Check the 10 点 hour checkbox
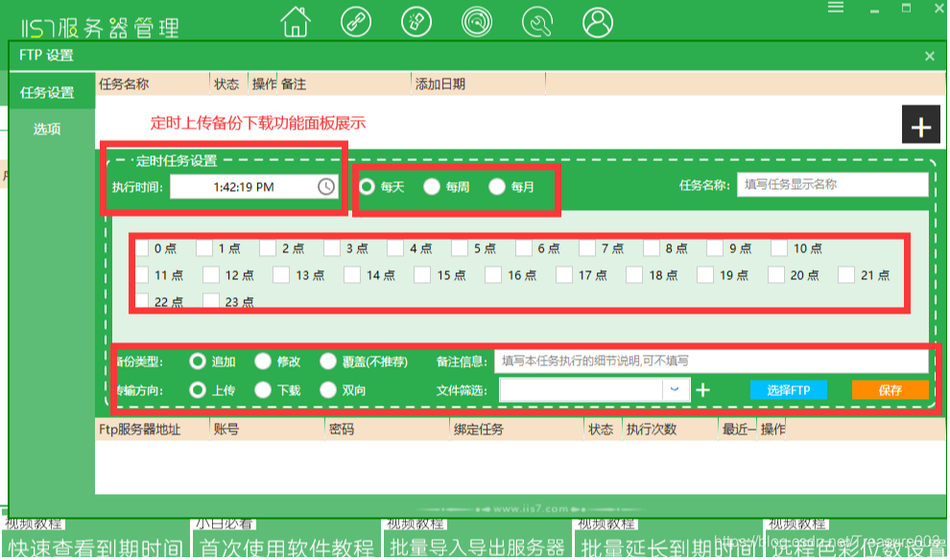The height and width of the screenshot is (560, 950). (x=779, y=248)
